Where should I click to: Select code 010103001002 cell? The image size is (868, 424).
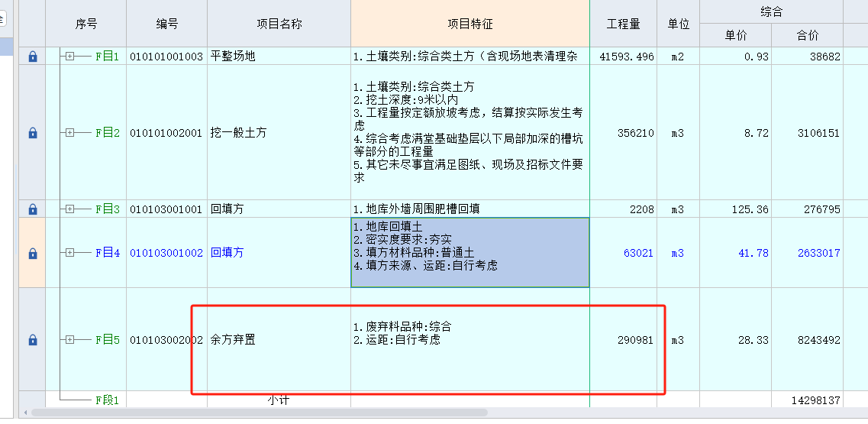pyautogui.click(x=166, y=253)
